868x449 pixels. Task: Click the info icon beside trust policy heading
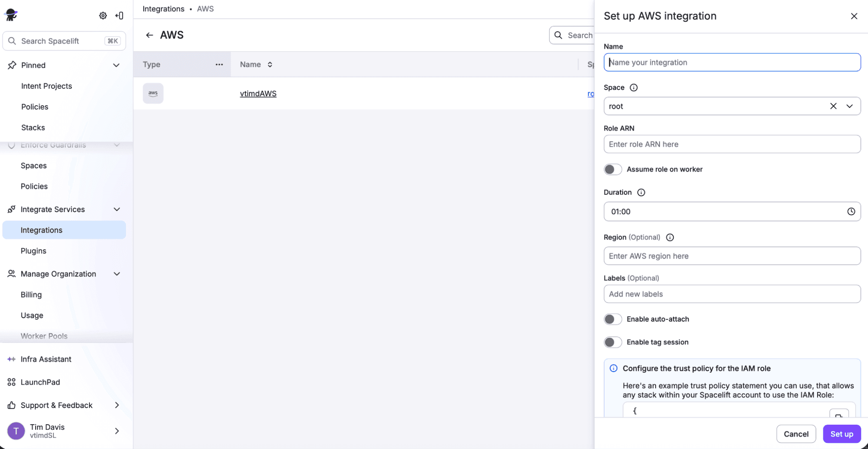pos(614,369)
